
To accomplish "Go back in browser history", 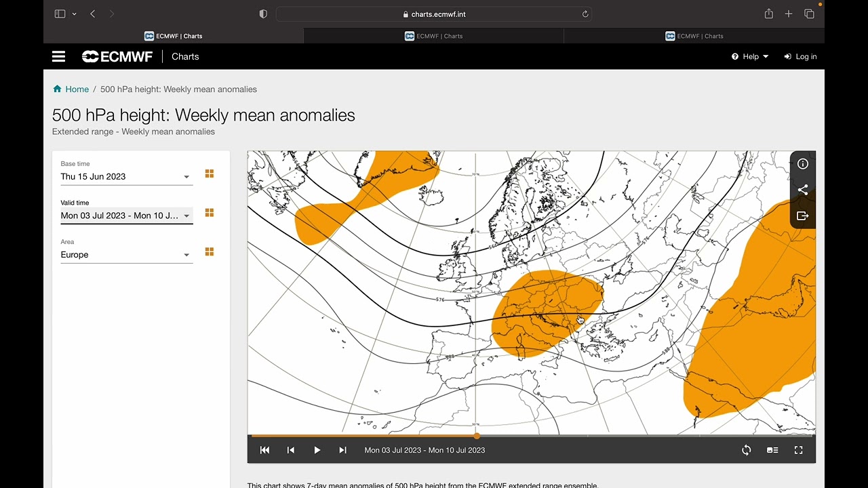I will (x=93, y=14).
